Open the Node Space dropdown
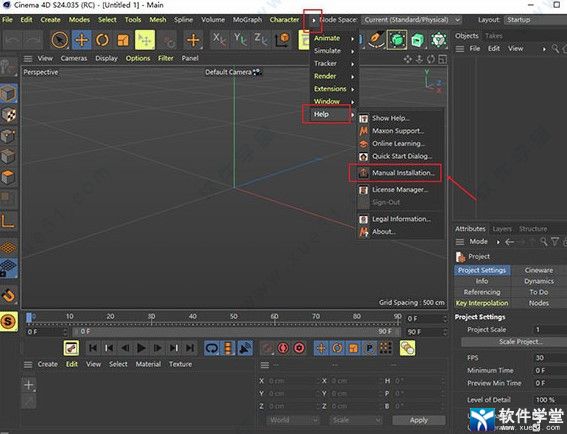Image resolution: width=567 pixels, height=434 pixels. [x=412, y=20]
